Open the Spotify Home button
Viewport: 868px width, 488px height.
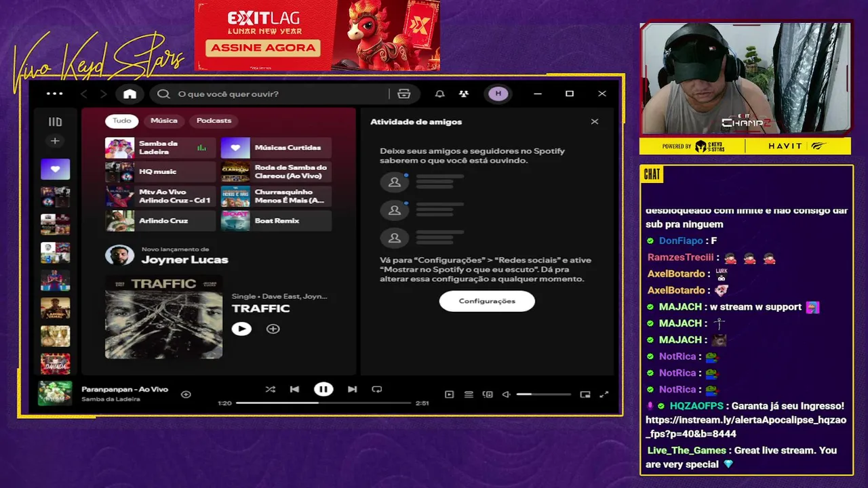point(130,94)
